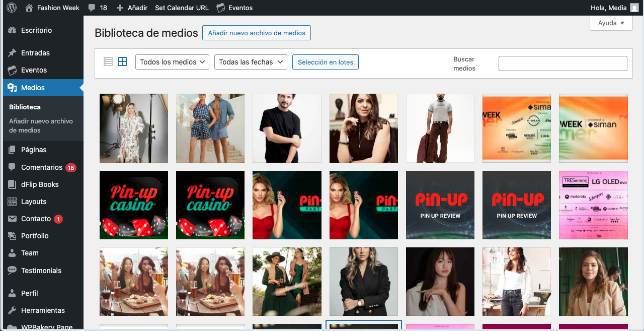Switch to grid view icon
644x331 pixels.
pos(122,61)
